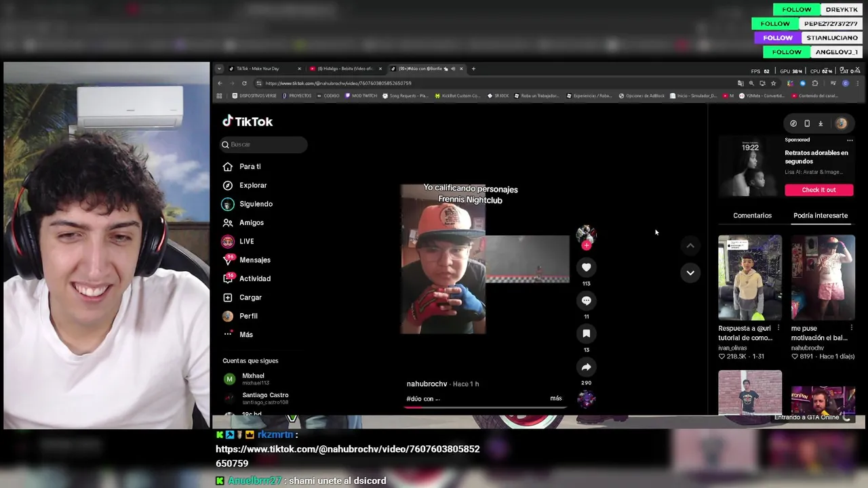Click the get coins TikTok icon

pos(793,123)
